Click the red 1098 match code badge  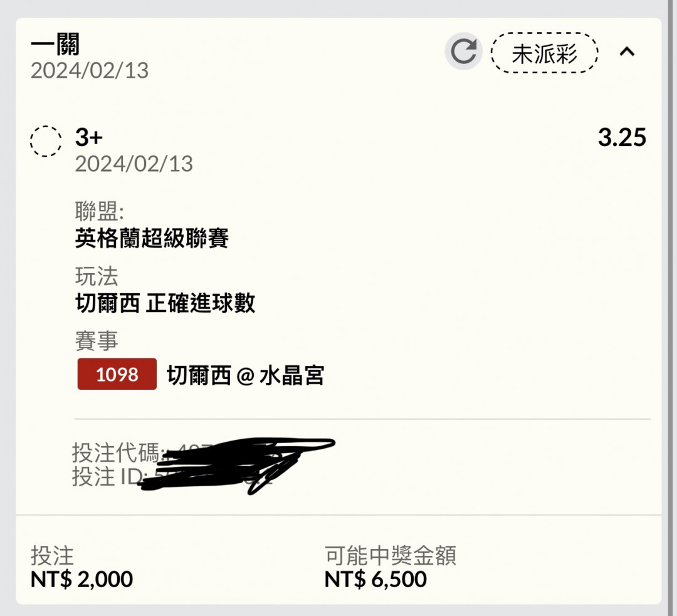[117, 374]
